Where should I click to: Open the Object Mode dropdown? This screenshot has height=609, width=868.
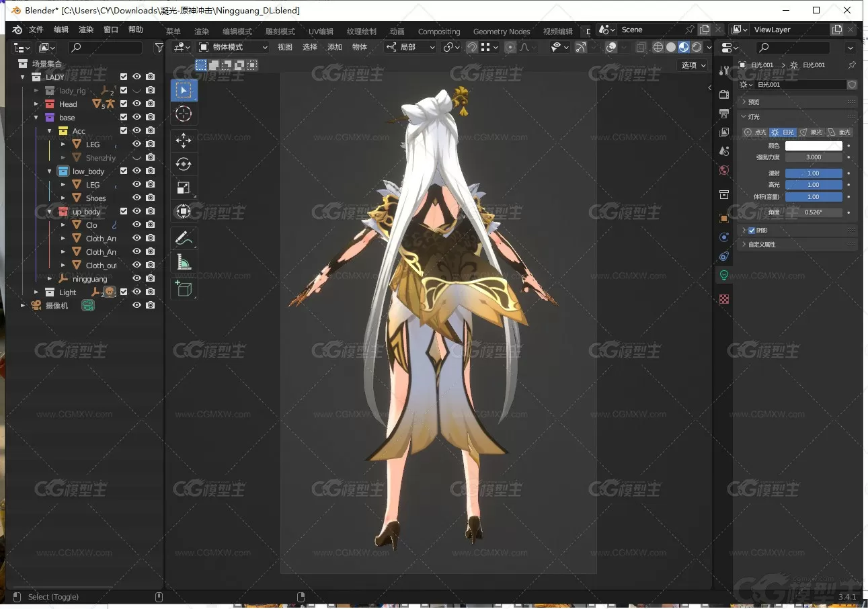(x=233, y=47)
